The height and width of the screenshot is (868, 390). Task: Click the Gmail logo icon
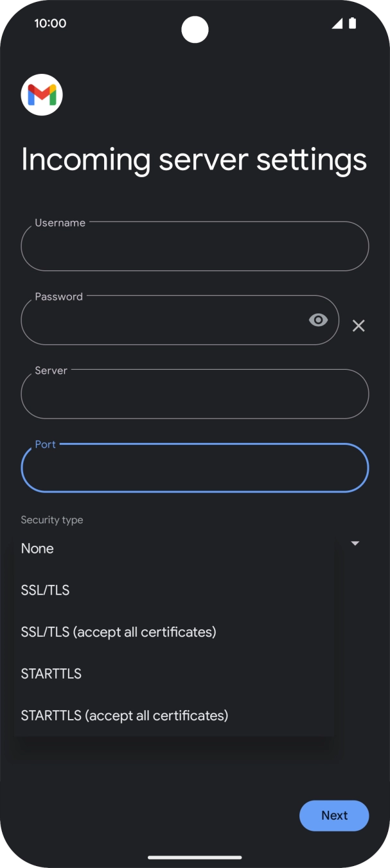point(42,95)
